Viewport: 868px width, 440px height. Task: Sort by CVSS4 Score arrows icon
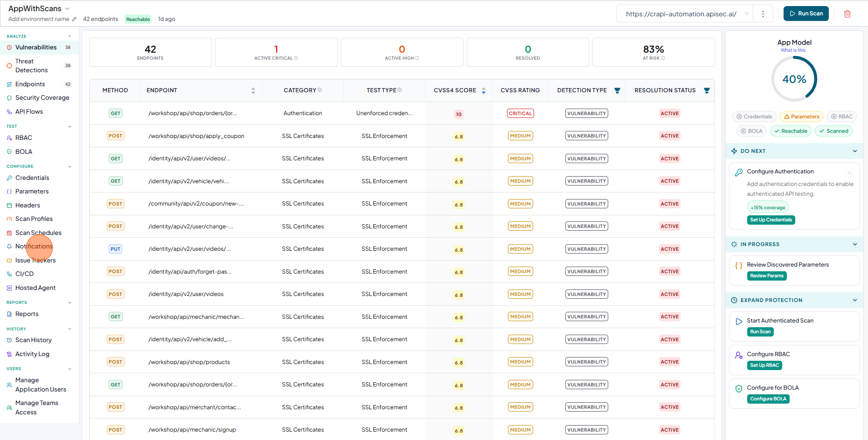pyautogui.click(x=484, y=90)
